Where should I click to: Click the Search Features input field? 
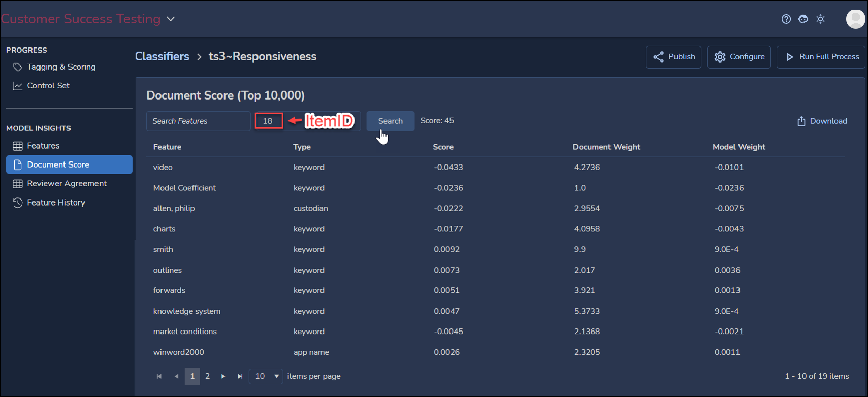(199, 121)
